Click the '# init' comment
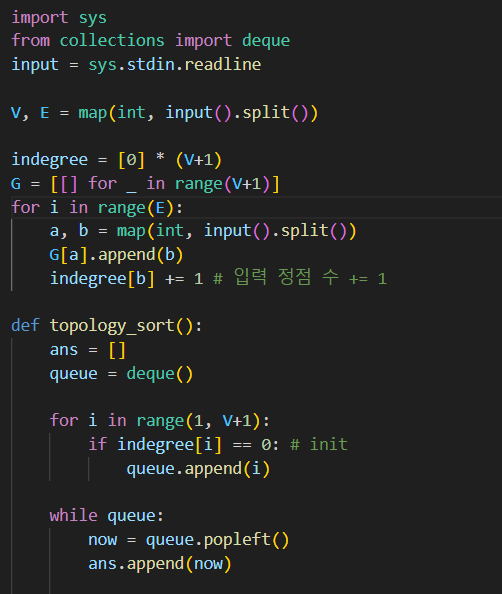Viewport: 502px width, 594px height. coord(319,444)
